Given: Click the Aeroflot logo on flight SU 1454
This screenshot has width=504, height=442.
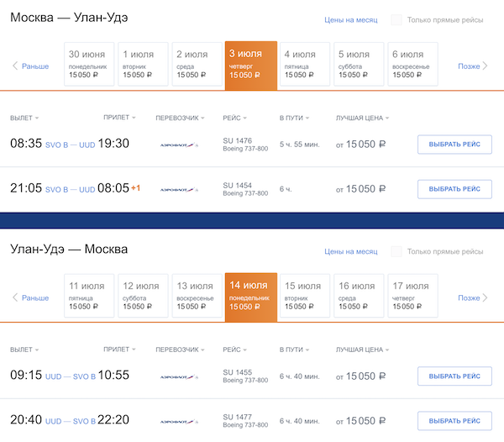Looking at the screenshot, I should click(x=178, y=189).
